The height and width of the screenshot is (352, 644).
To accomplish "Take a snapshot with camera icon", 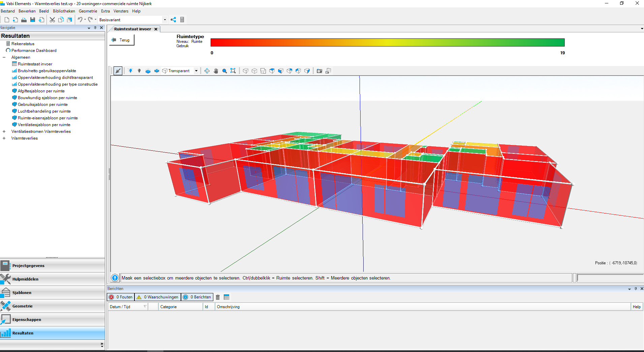I will (319, 71).
